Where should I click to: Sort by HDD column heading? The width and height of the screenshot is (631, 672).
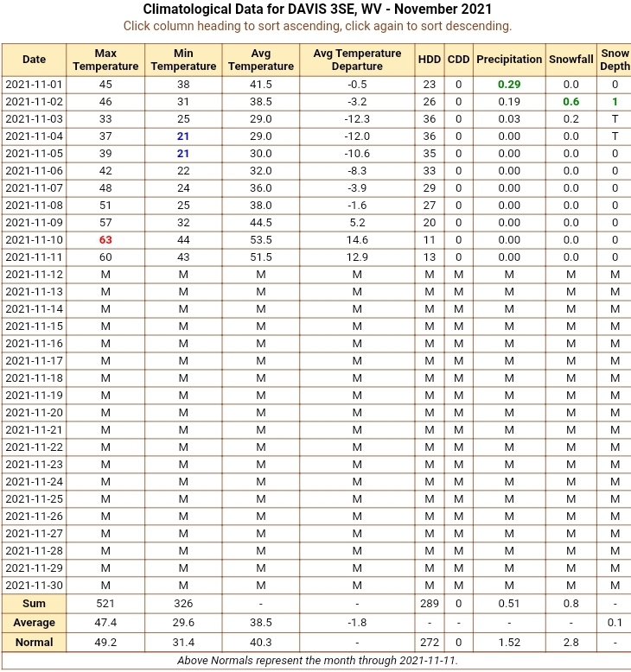click(x=430, y=60)
